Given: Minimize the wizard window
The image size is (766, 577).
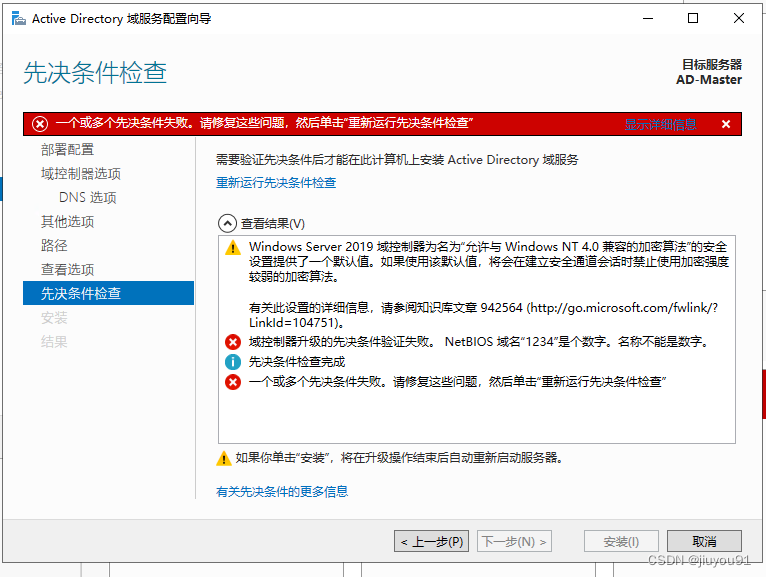Looking at the screenshot, I should point(648,19).
